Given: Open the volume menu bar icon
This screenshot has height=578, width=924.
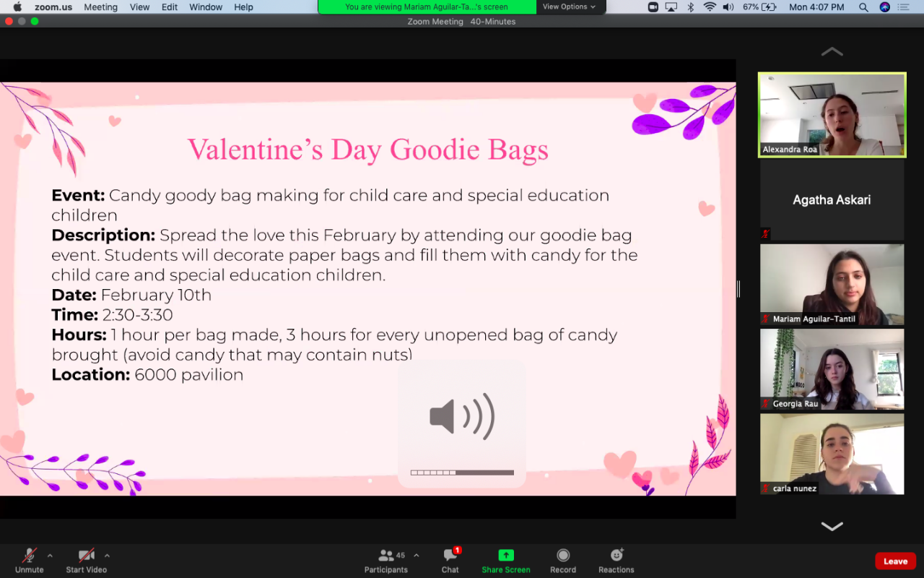Looking at the screenshot, I should tap(728, 7).
